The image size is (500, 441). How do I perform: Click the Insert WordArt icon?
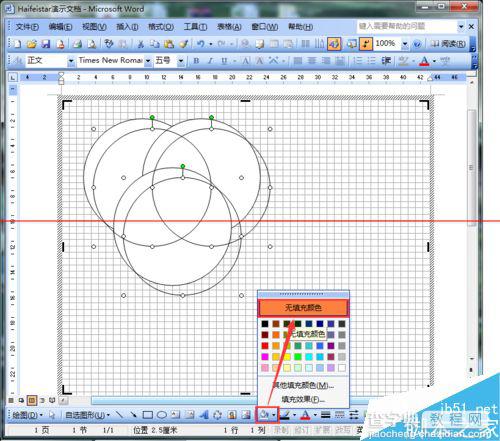click(x=204, y=415)
